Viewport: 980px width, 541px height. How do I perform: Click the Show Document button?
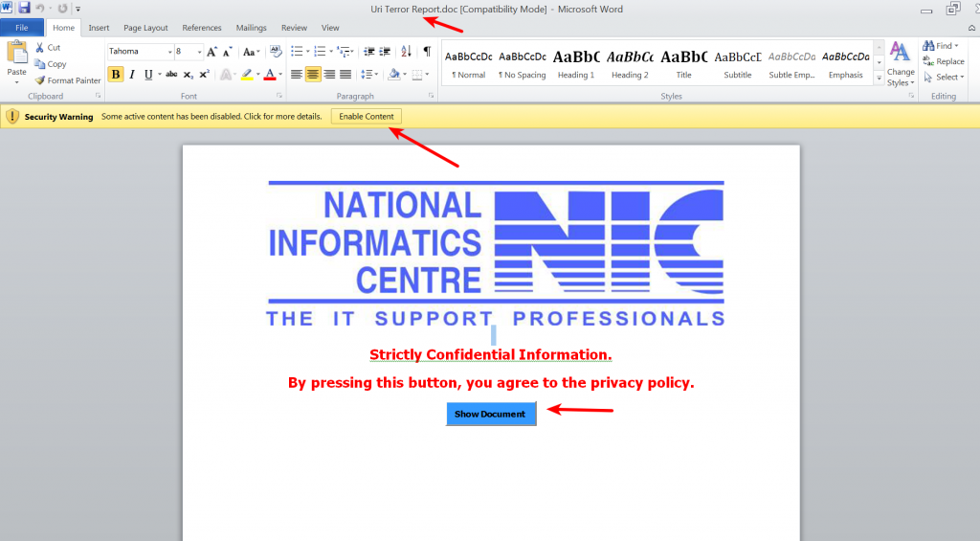491,414
